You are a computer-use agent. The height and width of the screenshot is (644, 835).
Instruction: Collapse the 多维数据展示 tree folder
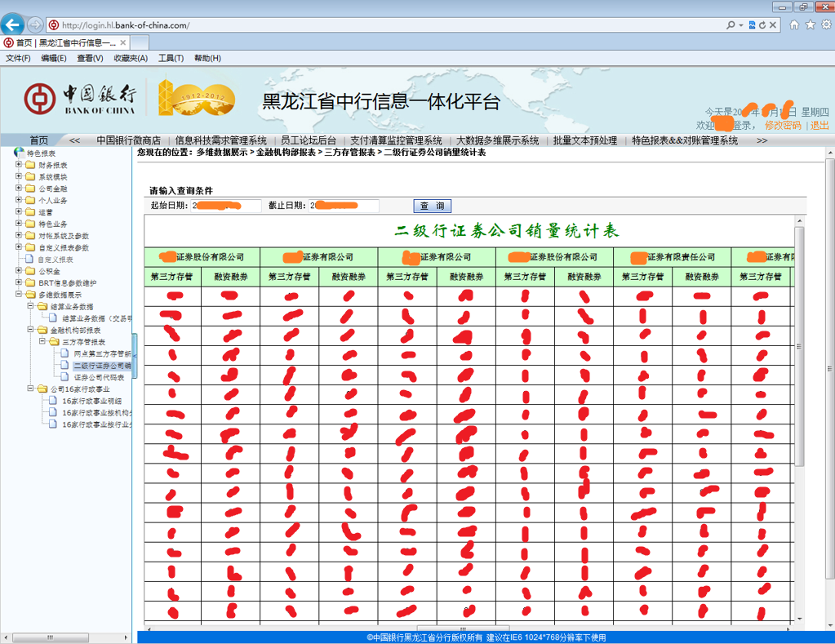point(19,295)
